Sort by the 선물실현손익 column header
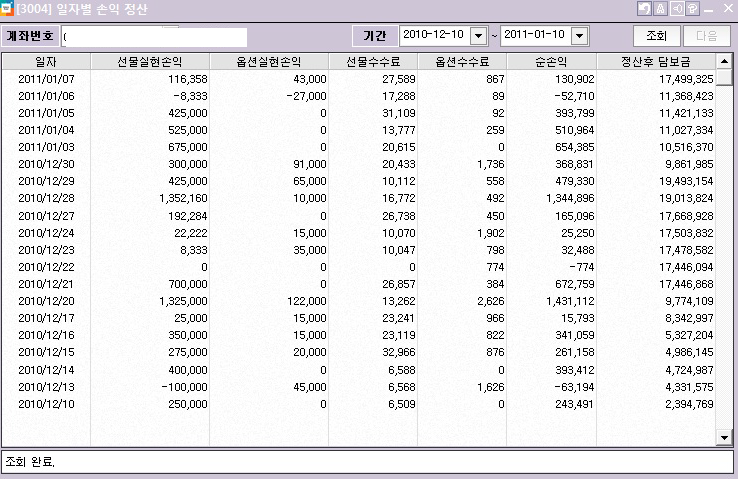738x479 pixels. tap(150, 62)
